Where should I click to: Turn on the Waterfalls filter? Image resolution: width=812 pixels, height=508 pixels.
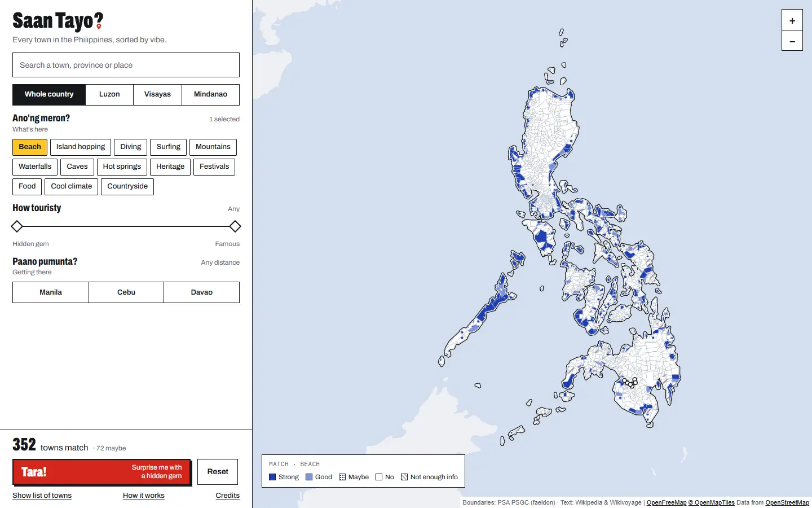pyautogui.click(x=35, y=167)
